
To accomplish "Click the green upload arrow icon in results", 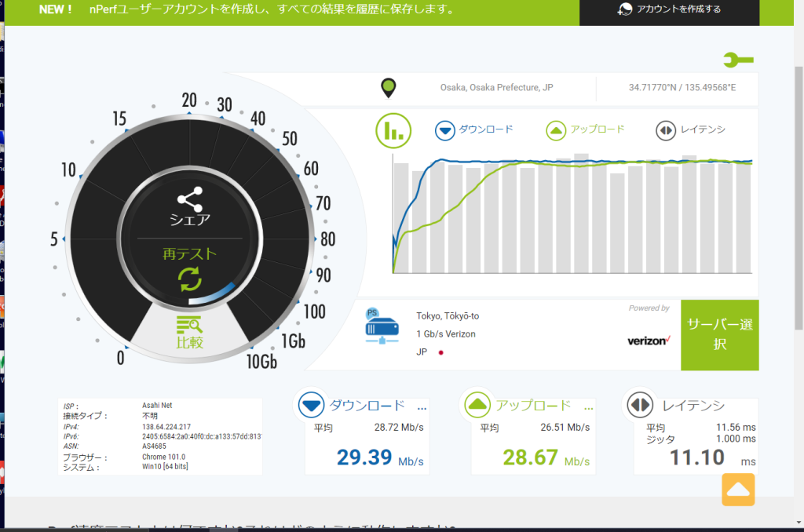I will pos(477,405).
